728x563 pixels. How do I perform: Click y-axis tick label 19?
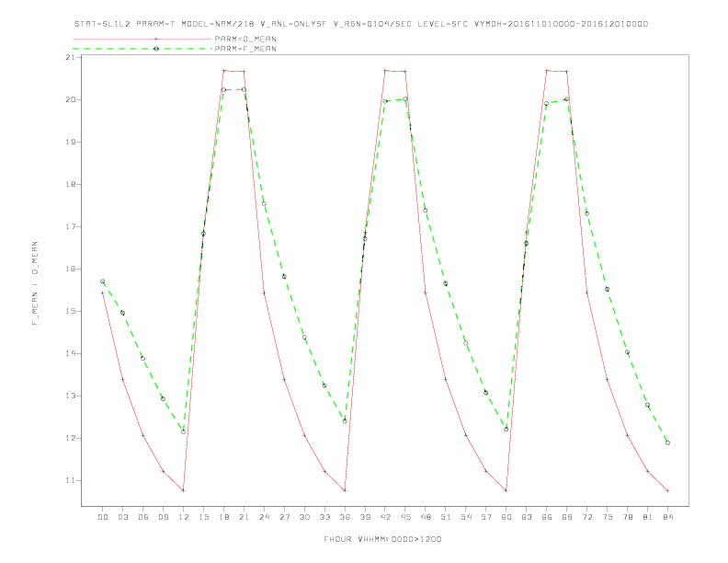(71, 142)
